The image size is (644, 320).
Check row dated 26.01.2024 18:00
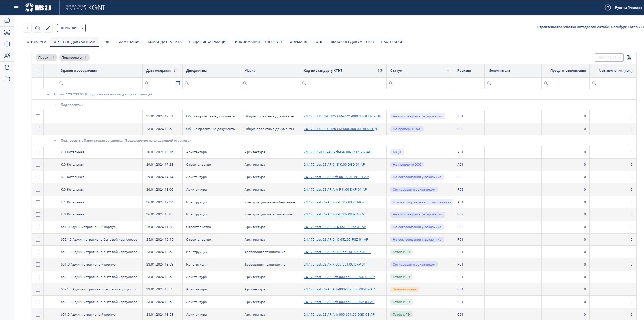pyautogui.click(x=38, y=190)
